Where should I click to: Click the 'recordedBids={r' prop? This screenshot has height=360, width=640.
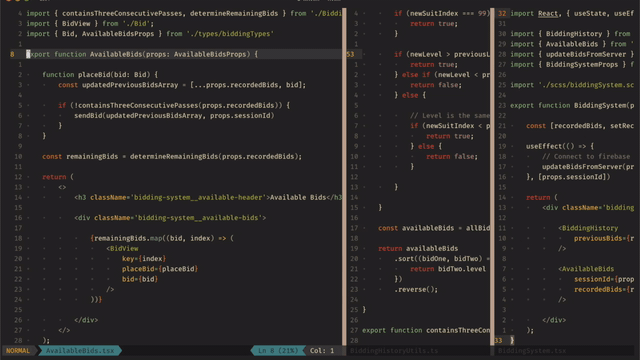[x=604, y=289]
